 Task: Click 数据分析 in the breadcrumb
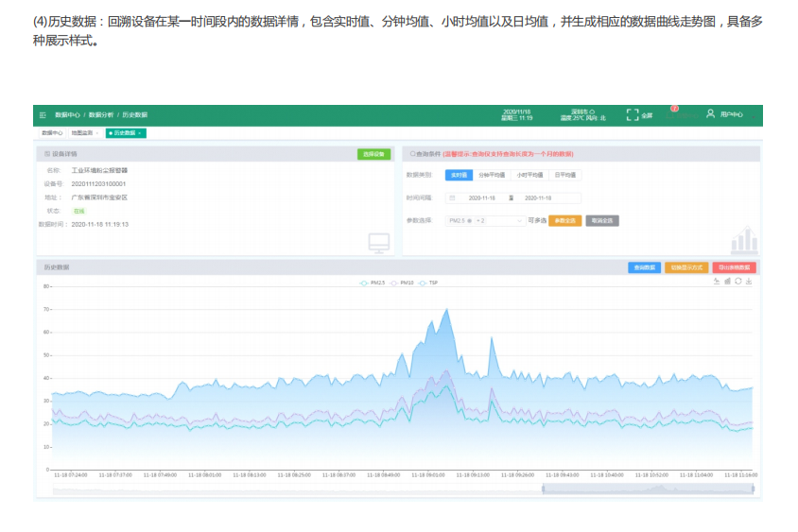point(100,114)
